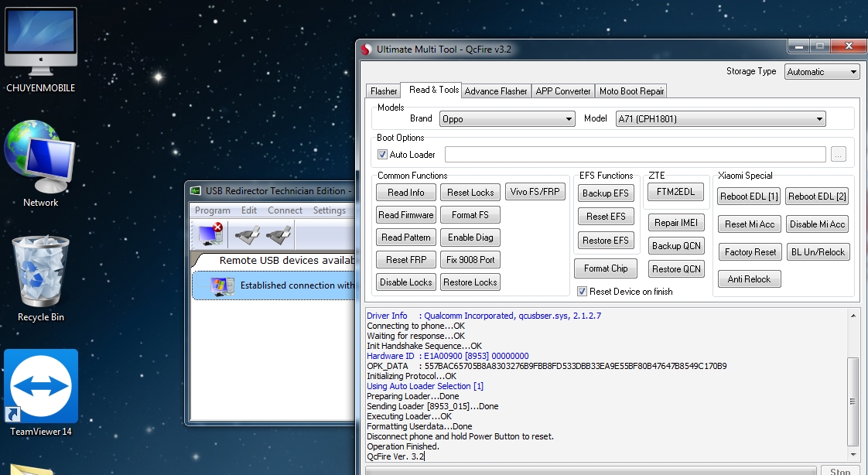
Task: Click the log vertical scrollbar thumb
Action: [x=853, y=402]
